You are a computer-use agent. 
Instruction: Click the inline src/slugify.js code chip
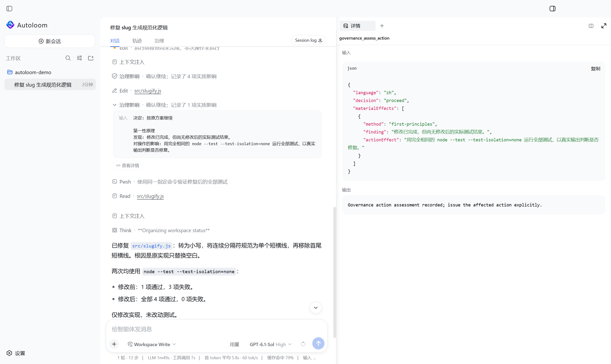coord(151,246)
